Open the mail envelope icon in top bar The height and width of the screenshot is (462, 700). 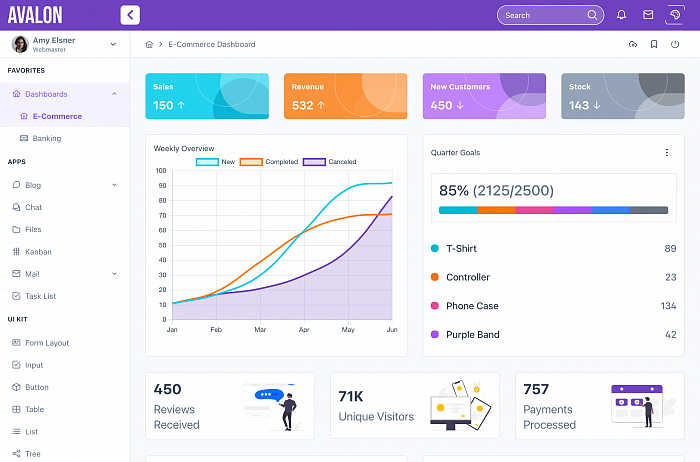click(648, 15)
